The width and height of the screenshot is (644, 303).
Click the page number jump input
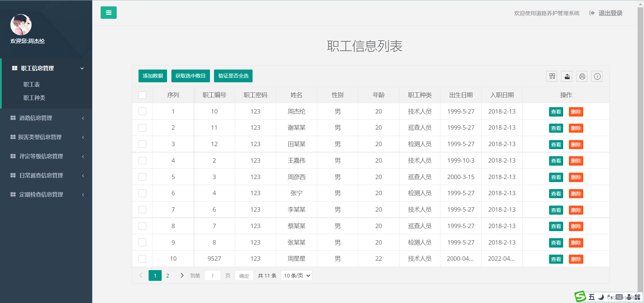(213, 275)
